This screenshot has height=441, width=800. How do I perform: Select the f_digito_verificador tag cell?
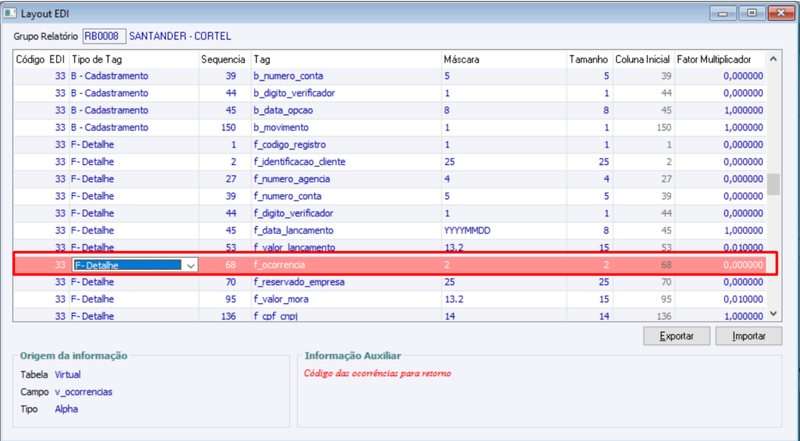[x=346, y=213]
